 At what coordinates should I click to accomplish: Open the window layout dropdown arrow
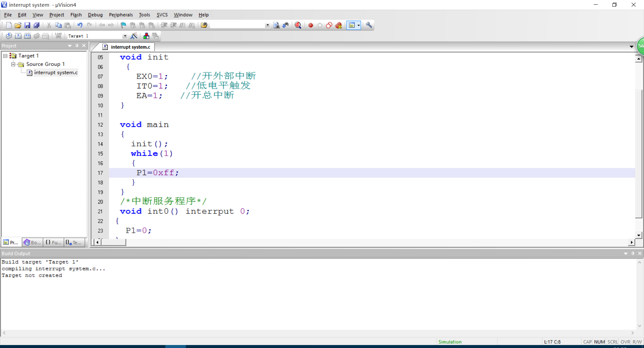[359, 25]
